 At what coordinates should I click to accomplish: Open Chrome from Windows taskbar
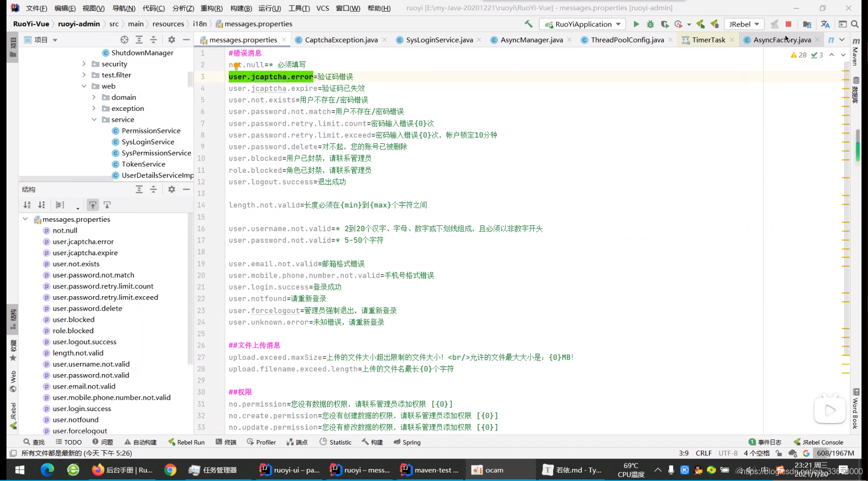(x=170, y=470)
